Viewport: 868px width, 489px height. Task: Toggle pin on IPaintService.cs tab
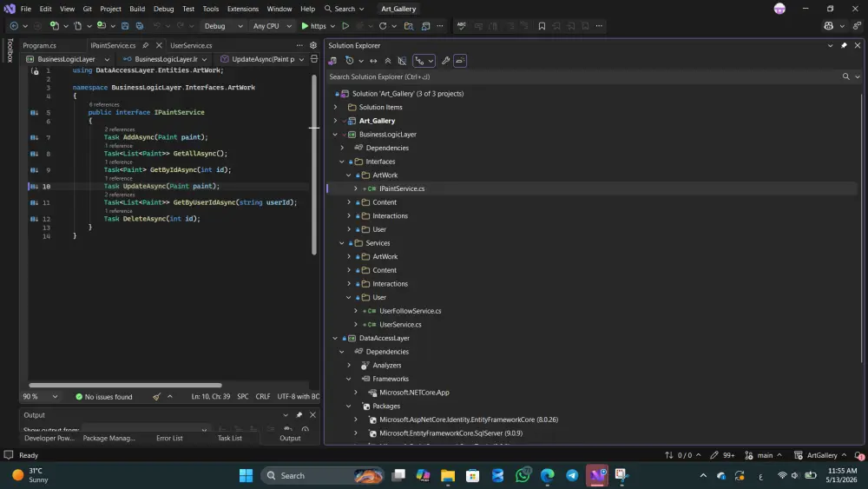[145, 45]
